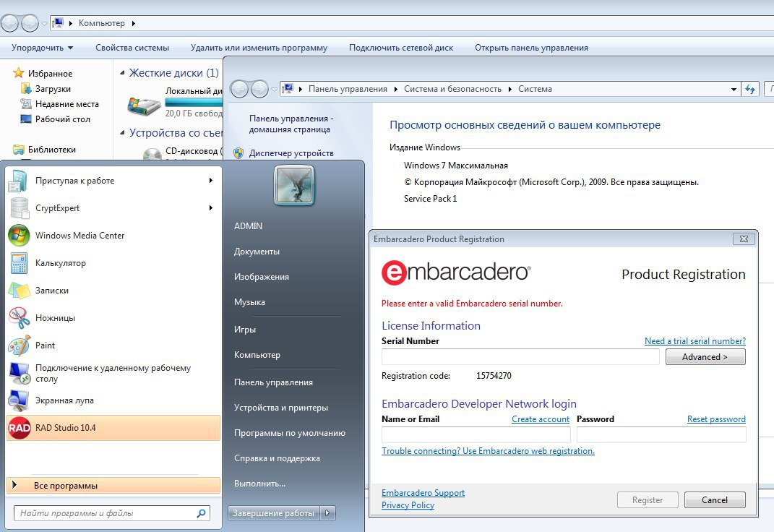Open Загрузки folder in Explorer sidebar
The width and height of the screenshot is (774, 532).
click(x=46, y=89)
